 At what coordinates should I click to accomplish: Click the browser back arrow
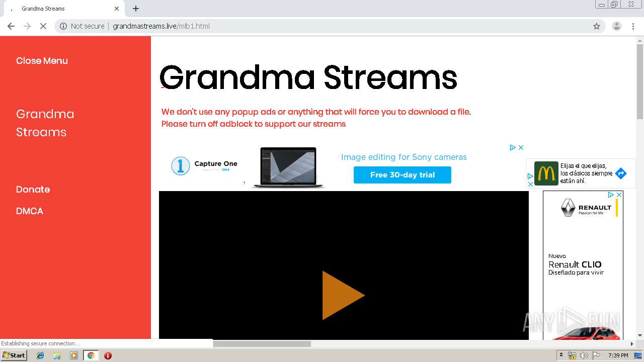(11, 26)
